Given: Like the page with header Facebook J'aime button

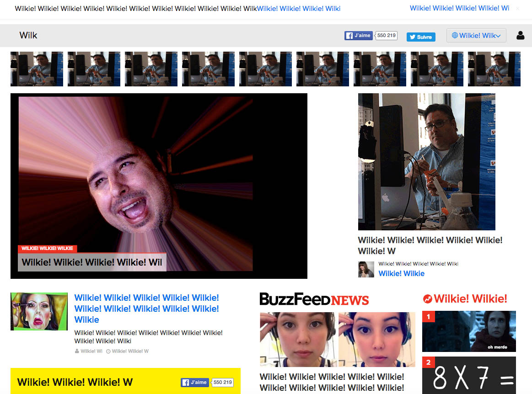Looking at the screenshot, I should pyautogui.click(x=359, y=36).
